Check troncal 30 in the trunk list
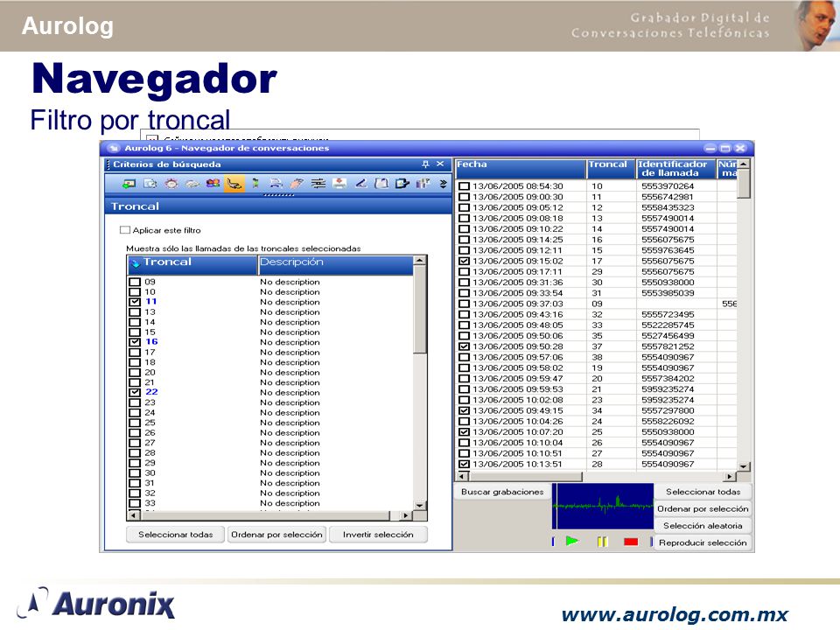 [135, 473]
